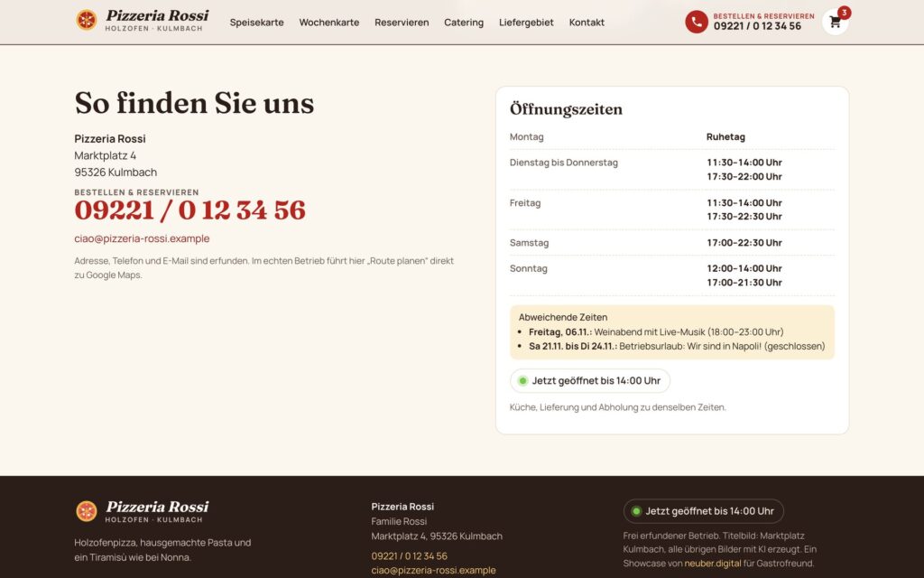Click 'Sa 21.11. bis Di 24.11.' Betriebsurlaub entry

(x=677, y=346)
